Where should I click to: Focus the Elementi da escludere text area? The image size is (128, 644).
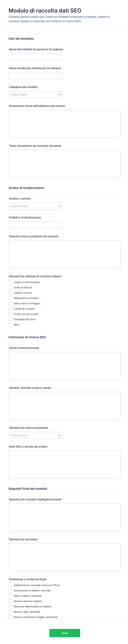pos(65,557)
